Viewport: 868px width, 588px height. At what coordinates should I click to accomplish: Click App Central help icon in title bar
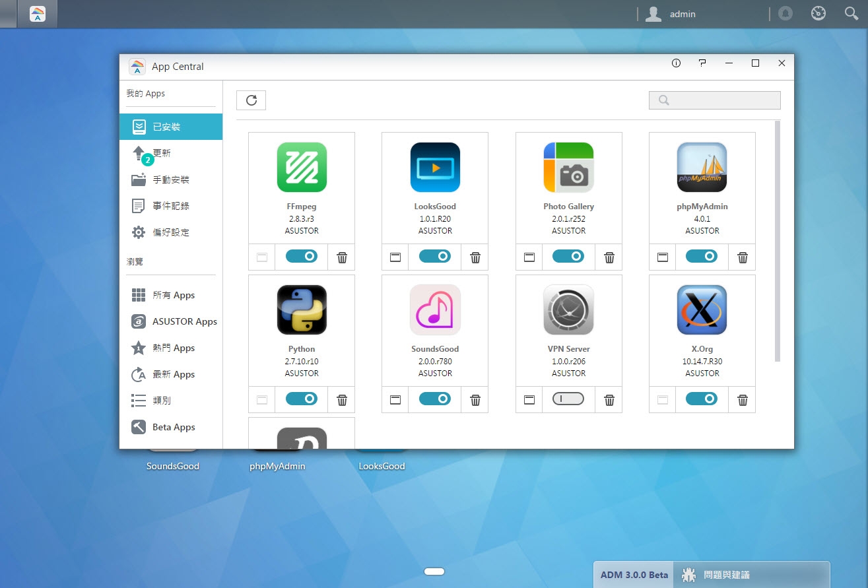[x=702, y=63]
